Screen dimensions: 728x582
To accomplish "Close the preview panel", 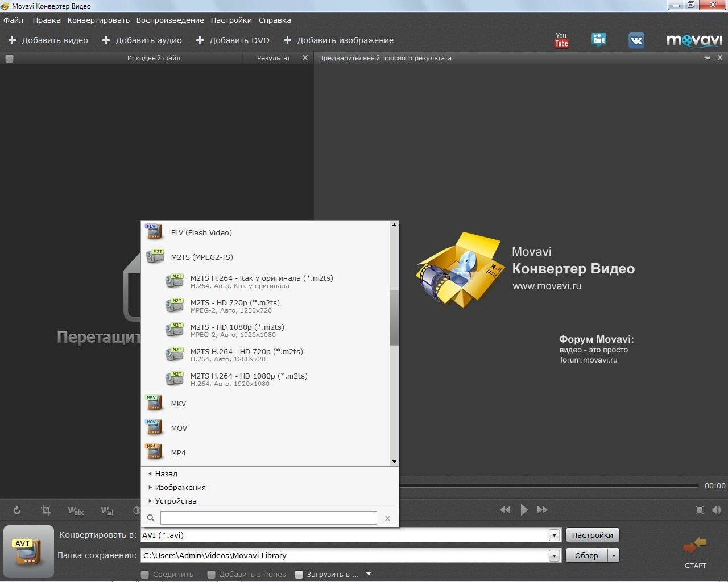I will (x=720, y=58).
